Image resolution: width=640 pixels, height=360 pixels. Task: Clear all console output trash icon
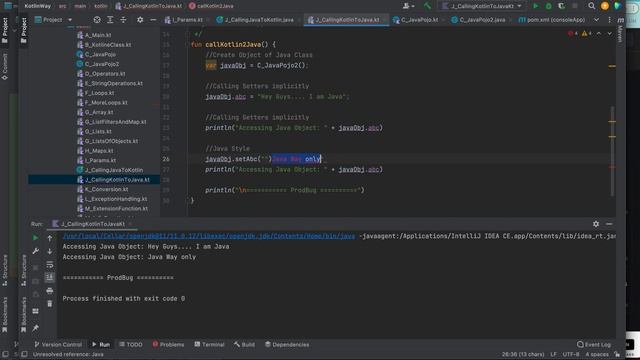pyautogui.click(x=50, y=304)
